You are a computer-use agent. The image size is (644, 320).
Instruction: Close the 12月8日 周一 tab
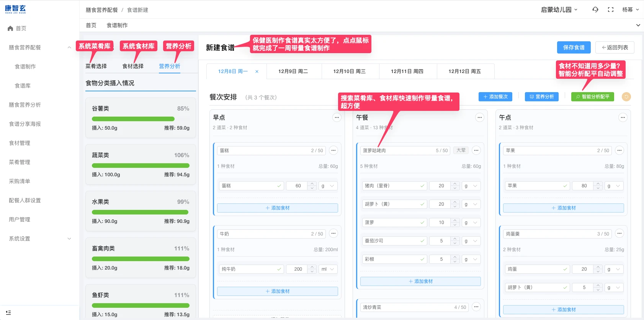[257, 71]
